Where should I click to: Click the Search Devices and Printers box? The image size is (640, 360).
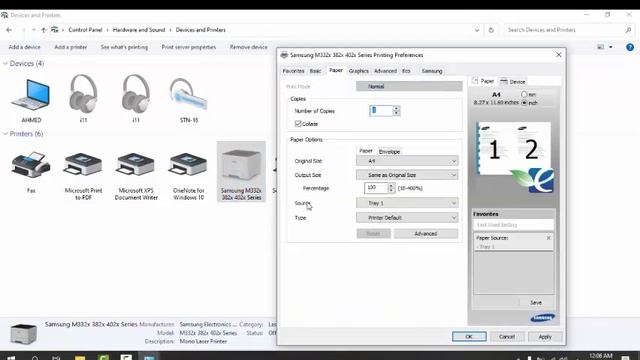click(563, 30)
